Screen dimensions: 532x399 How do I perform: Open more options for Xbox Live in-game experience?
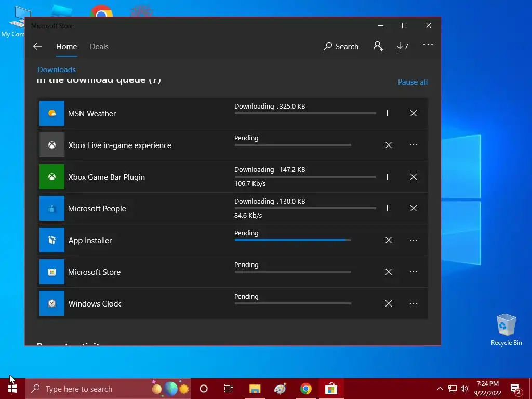(413, 145)
